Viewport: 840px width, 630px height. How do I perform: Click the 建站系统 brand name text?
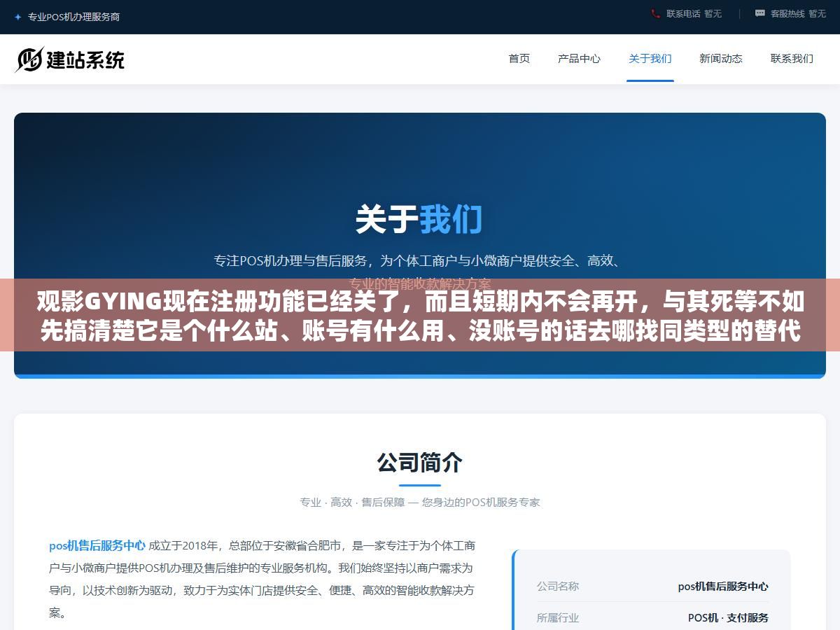click(85, 60)
